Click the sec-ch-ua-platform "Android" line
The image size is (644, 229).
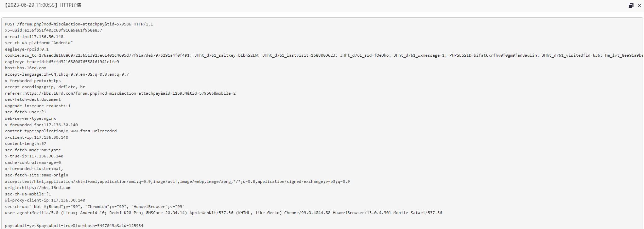(39, 43)
